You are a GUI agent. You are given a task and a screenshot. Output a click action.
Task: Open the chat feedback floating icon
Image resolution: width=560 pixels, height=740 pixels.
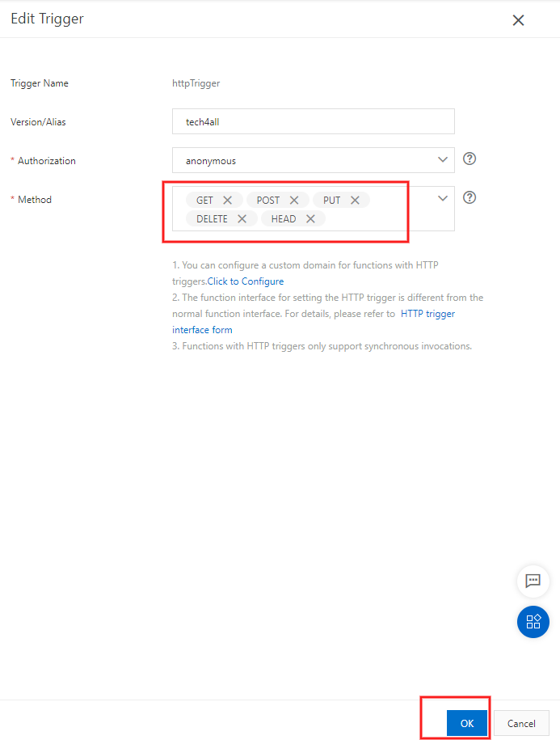tap(533, 581)
